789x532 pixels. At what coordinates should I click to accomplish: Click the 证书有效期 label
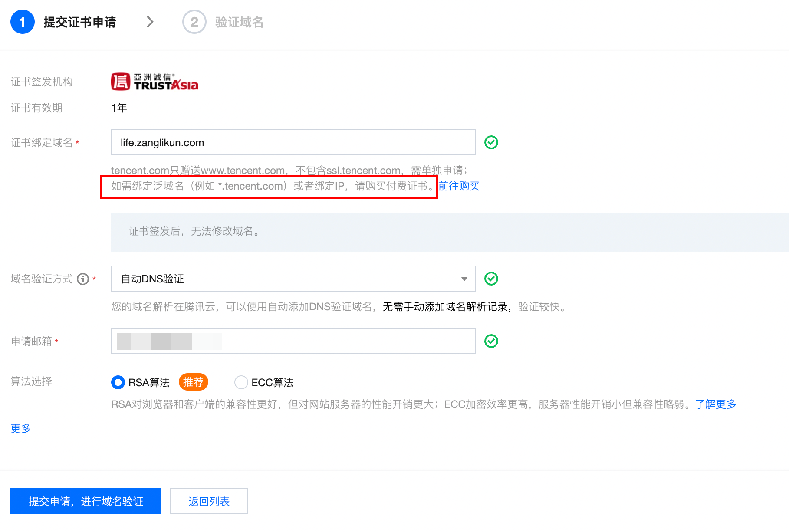click(x=36, y=108)
